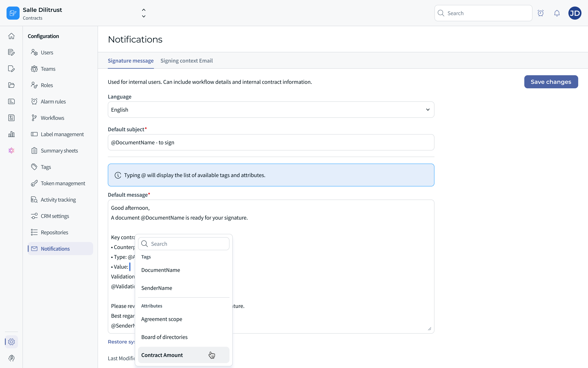Screen dimensions: 588x368
Task: Focus the tag popup Search field
Action: click(184, 244)
